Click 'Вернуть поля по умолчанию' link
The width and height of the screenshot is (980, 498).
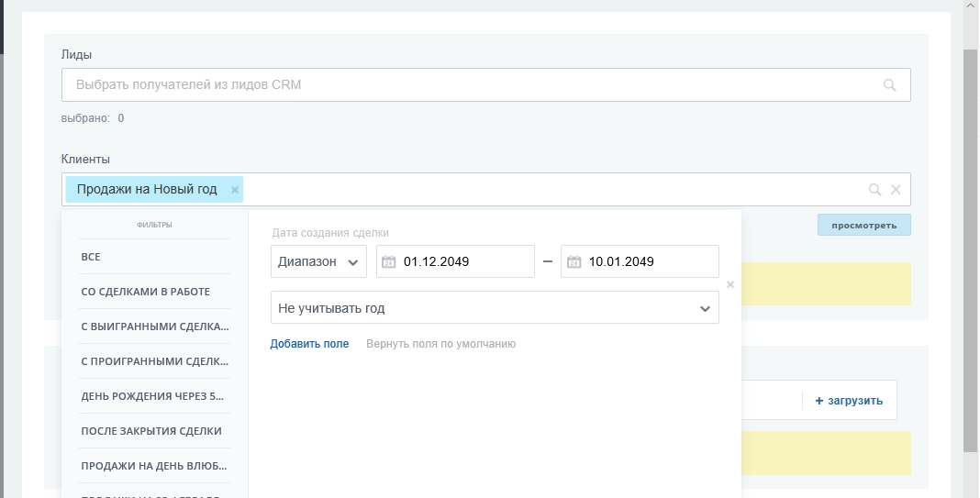(440, 344)
